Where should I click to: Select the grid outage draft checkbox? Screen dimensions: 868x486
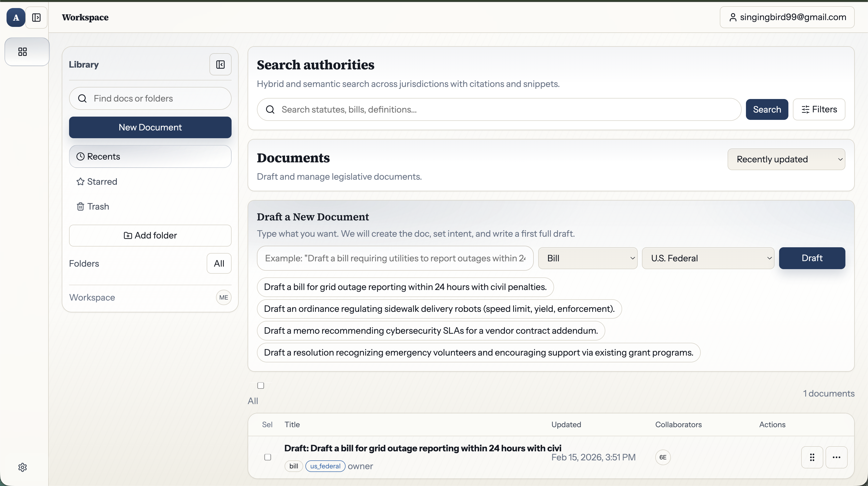(267, 457)
